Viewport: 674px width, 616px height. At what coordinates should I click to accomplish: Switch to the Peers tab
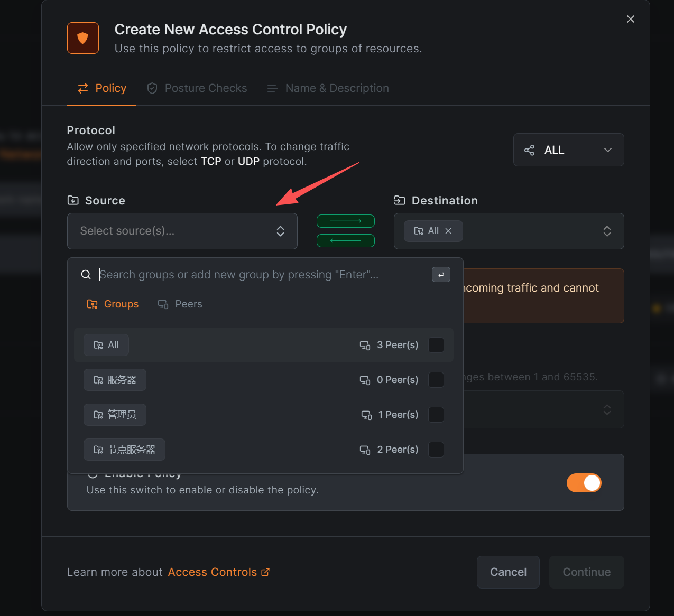[180, 304]
